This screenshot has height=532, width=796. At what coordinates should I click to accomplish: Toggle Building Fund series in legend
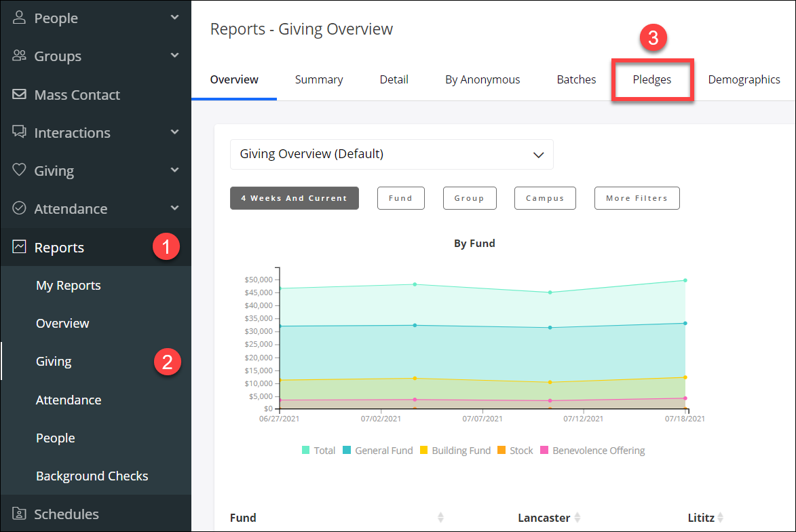pos(455,451)
